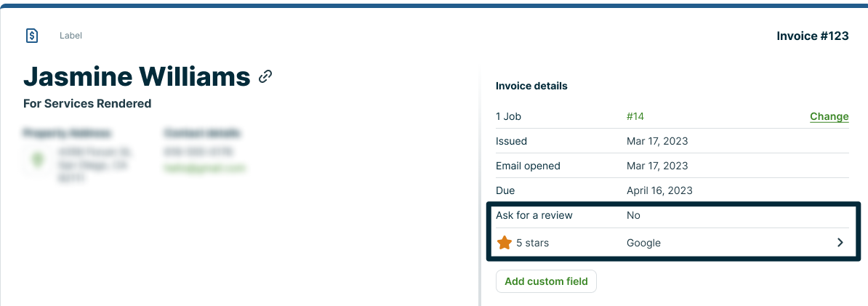Click the Issued date Mar 17, 2023
Viewport: 868px width, 306px height.
[x=656, y=141]
